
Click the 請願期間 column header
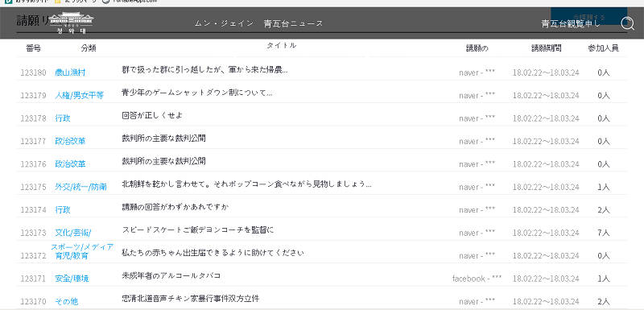(x=547, y=48)
